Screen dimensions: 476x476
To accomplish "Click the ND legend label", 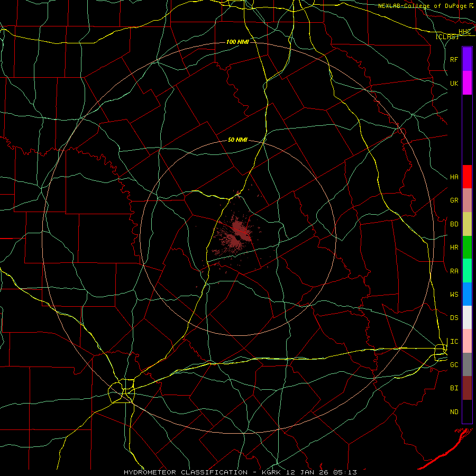I will coord(454,412).
